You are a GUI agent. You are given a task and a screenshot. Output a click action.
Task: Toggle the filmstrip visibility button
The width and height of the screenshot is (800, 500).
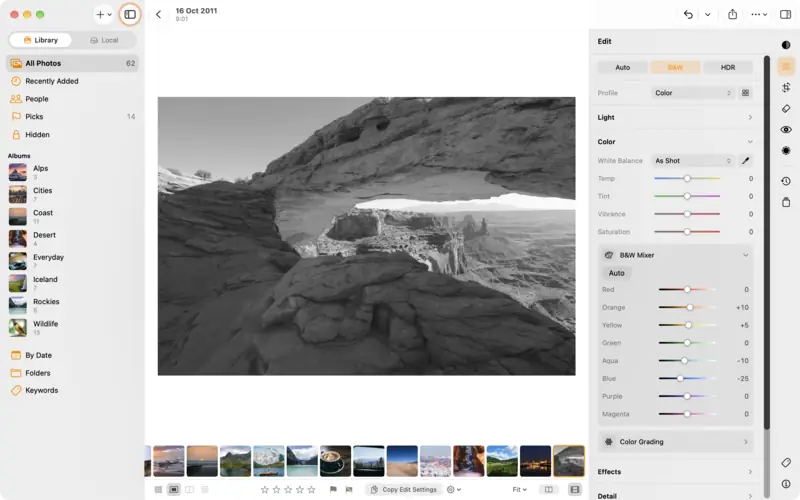click(574, 490)
